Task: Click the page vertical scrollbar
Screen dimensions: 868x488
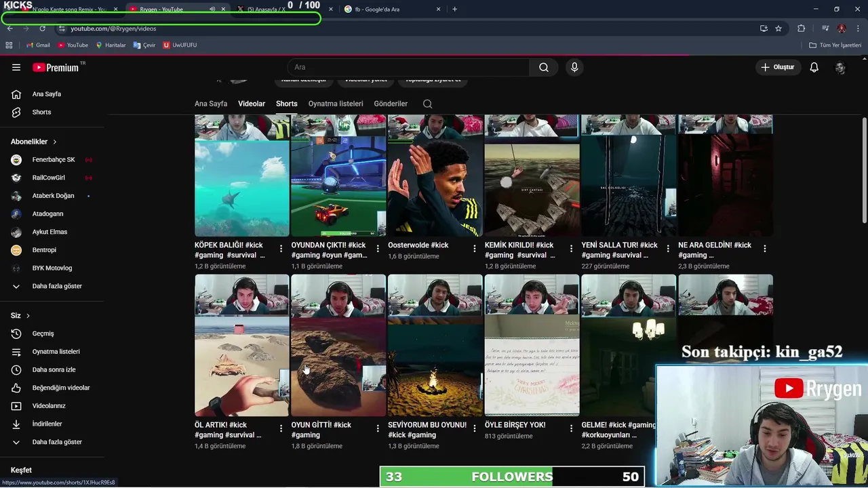Action: pos(864,169)
